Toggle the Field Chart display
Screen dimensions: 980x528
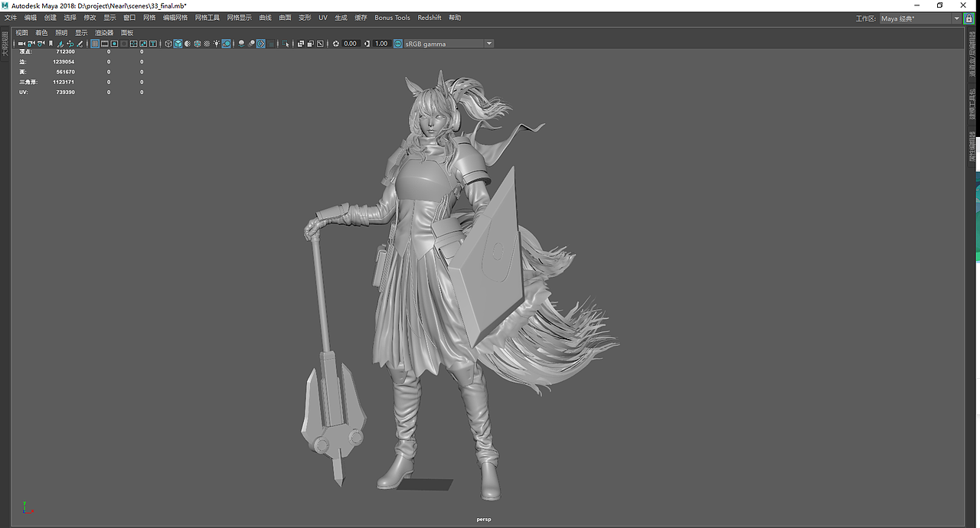click(134, 44)
